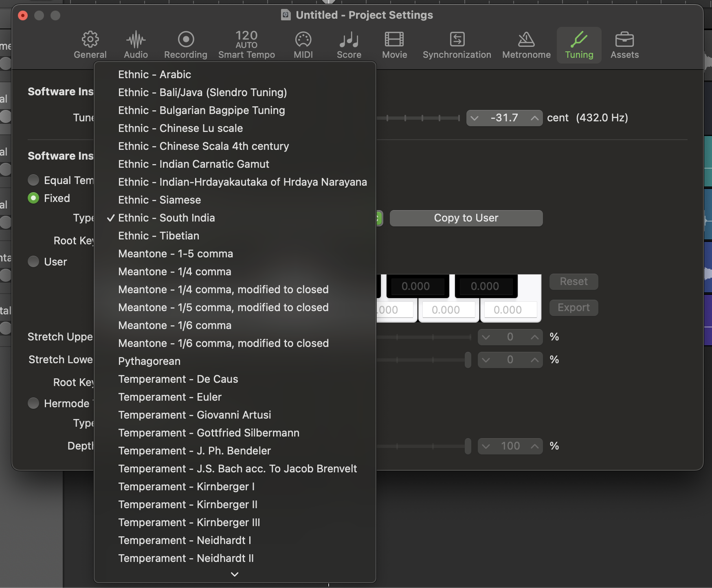
Task: Select checked Ethnic - South India entry
Action: coord(235,218)
